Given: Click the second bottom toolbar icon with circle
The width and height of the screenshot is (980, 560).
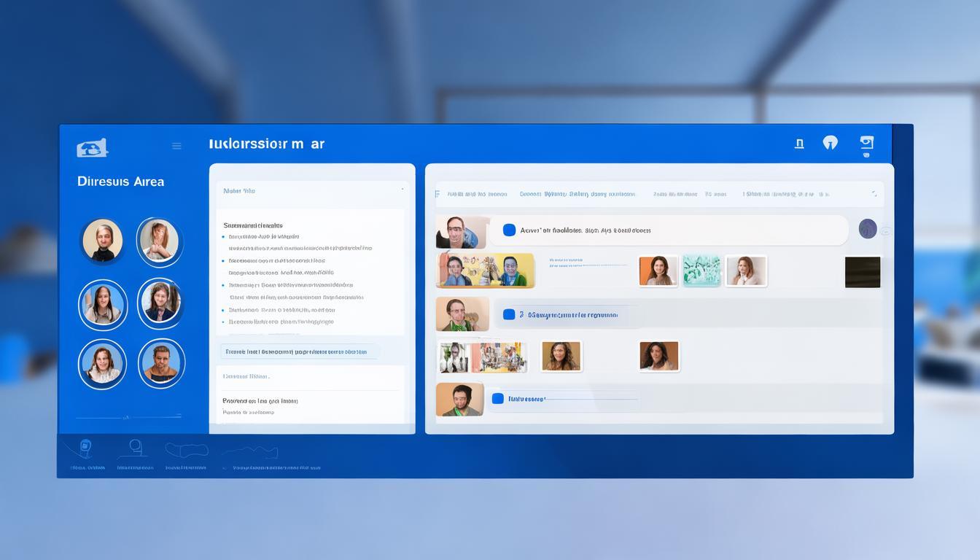Looking at the screenshot, I should 135,447.
